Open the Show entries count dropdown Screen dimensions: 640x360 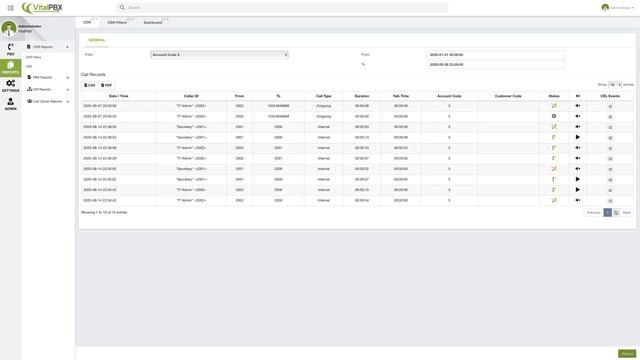[x=615, y=84]
